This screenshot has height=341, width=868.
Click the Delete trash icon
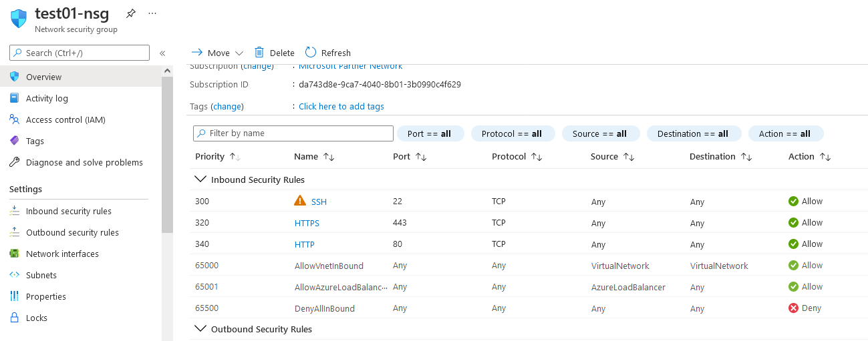[x=259, y=53]
